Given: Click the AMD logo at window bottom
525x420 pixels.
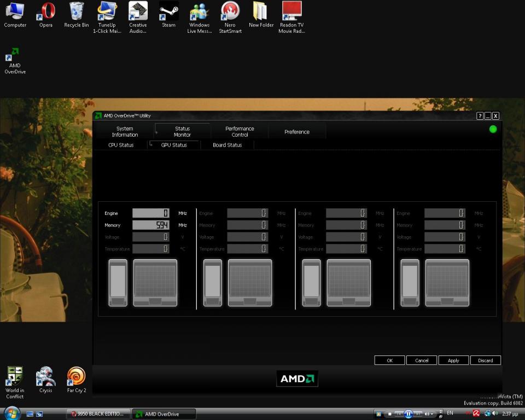Looking at the screenshot, I should pos(297,378).
